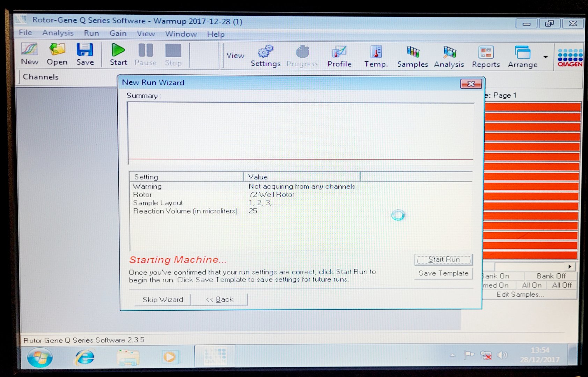Viewport: 588px width, 377px height.
Task: Open the View menu
Action: coord(146,34)
